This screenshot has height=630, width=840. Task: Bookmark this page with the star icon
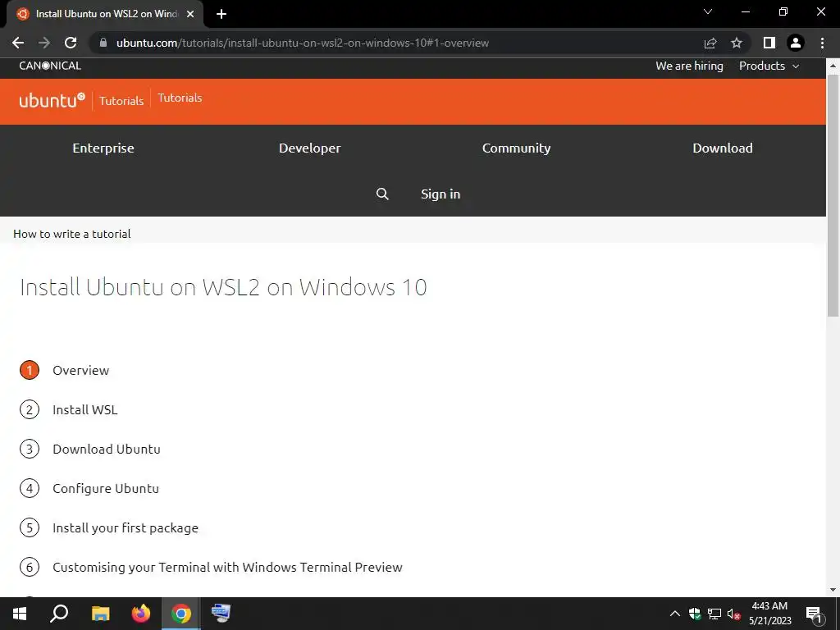click(737, 43)
